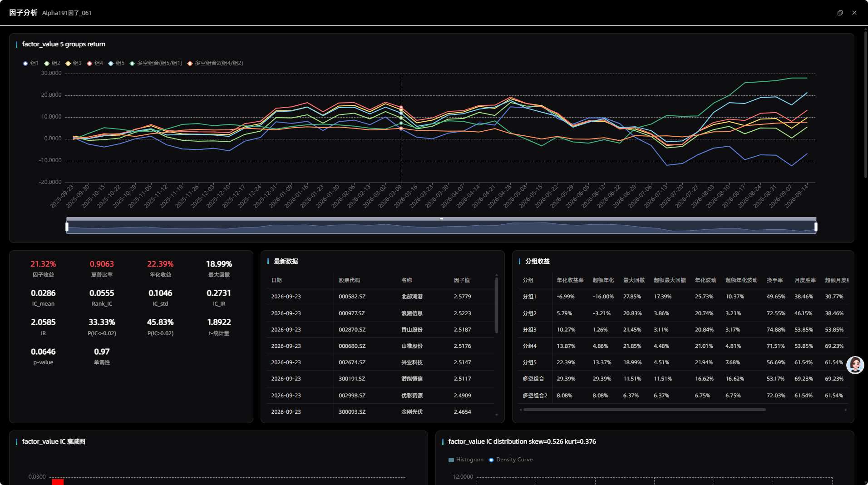This screenshot has height=485, width=868.
Task: Click the 21.32% 因子收益 value
Action: coord(43,264)
